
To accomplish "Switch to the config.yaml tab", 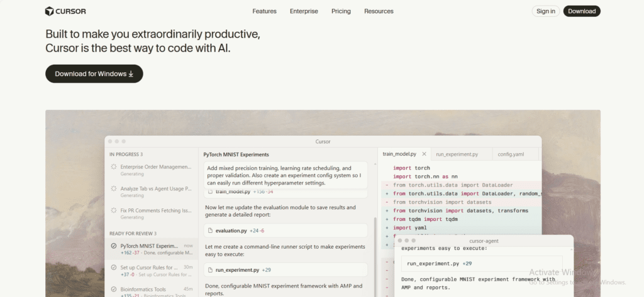I will tap(511, 154).
